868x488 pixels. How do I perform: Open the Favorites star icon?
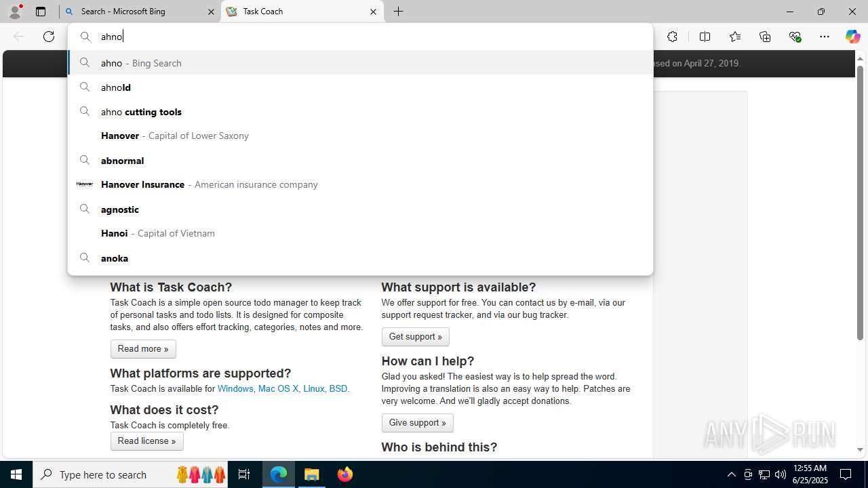(735, 37)
